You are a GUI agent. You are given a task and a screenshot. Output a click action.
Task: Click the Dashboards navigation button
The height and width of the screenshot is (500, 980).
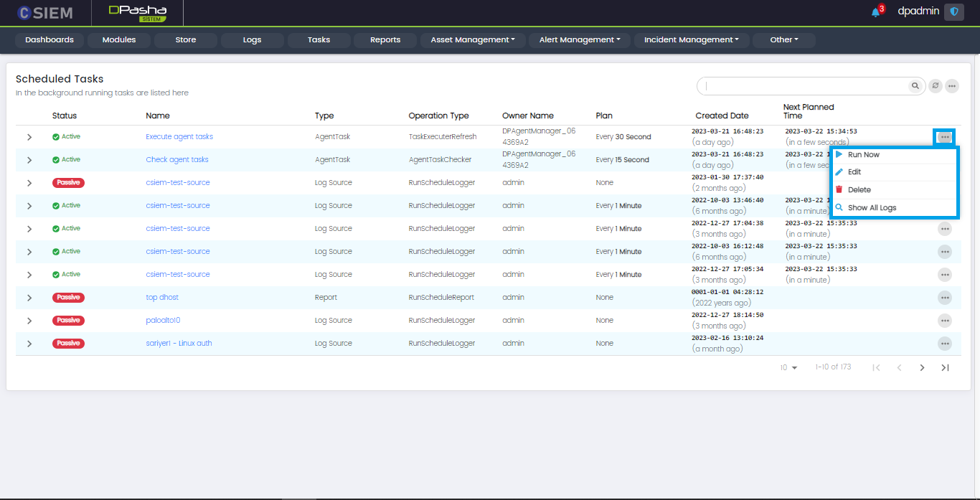point(50,40)
